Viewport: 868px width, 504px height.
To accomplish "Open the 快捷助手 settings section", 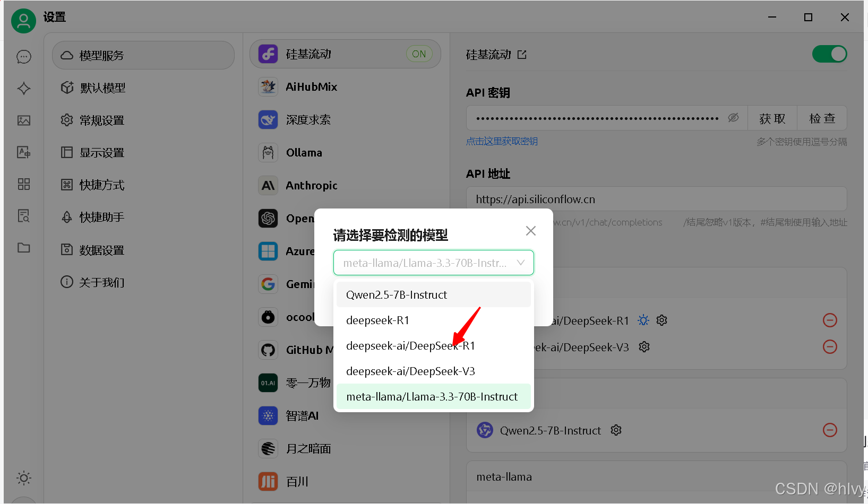I will coord(143,218).
